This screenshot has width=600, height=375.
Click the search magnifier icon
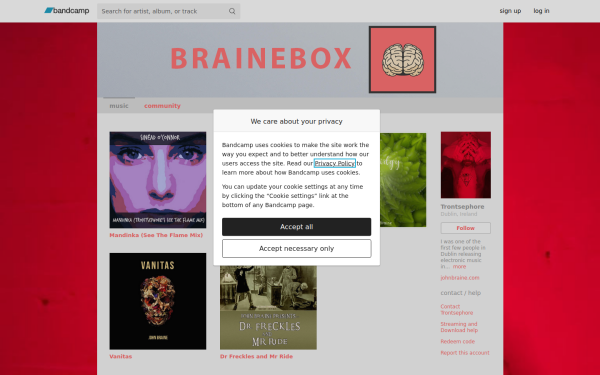(x=232, y=11)
